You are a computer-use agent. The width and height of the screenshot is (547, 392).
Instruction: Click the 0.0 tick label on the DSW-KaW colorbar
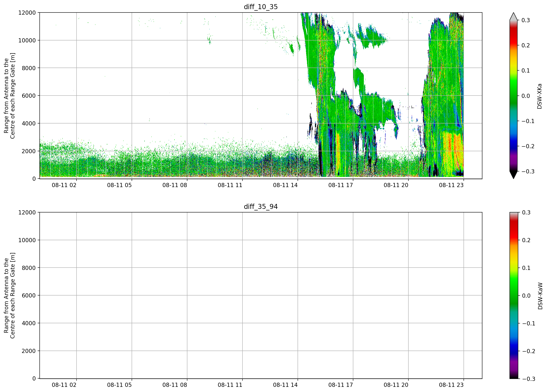tap(526, 295)
